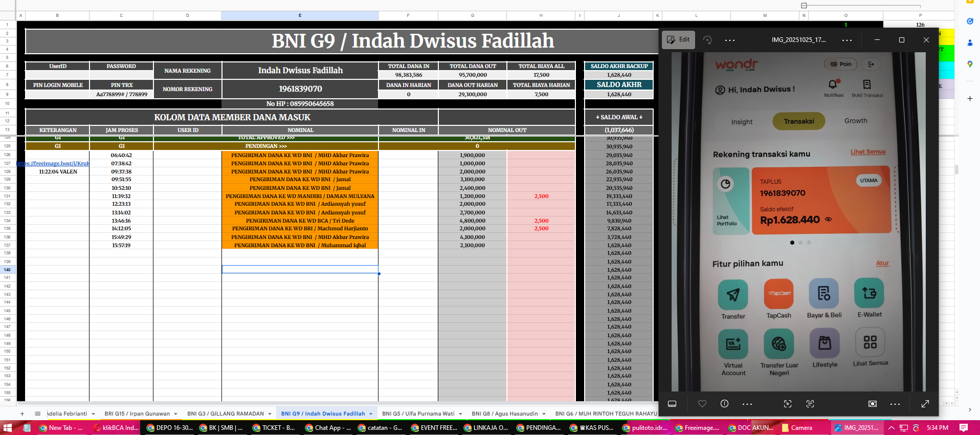
Task: Click the scan text icon in photo viewer
Action: [810, 404]
